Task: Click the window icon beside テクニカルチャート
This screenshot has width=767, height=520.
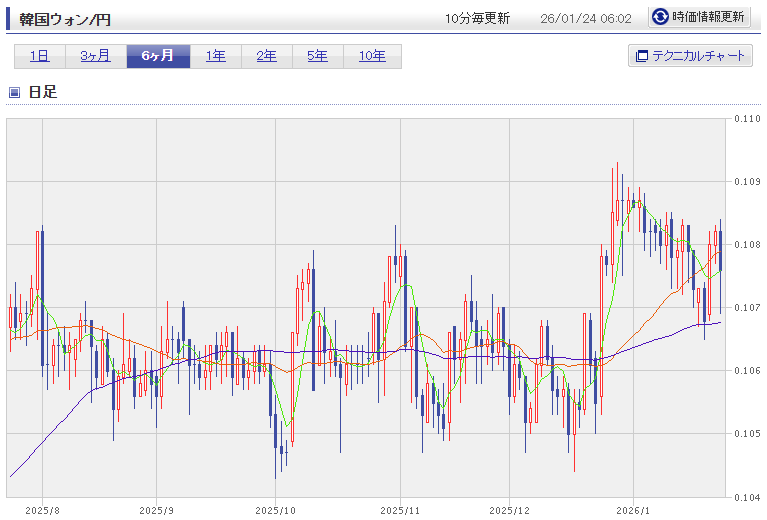Action: pyautogui.click(x=641, y=56)
